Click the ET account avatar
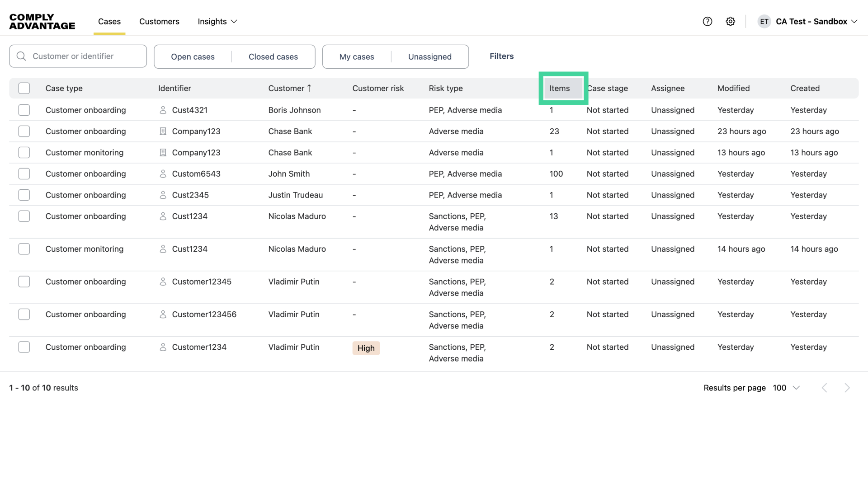868x488 pixels. click(764, 21)
